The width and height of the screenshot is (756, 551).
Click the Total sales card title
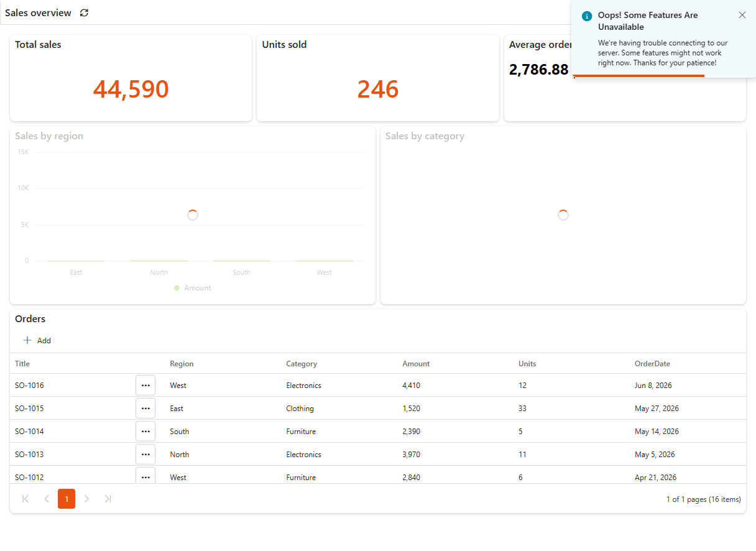point(38,45)
